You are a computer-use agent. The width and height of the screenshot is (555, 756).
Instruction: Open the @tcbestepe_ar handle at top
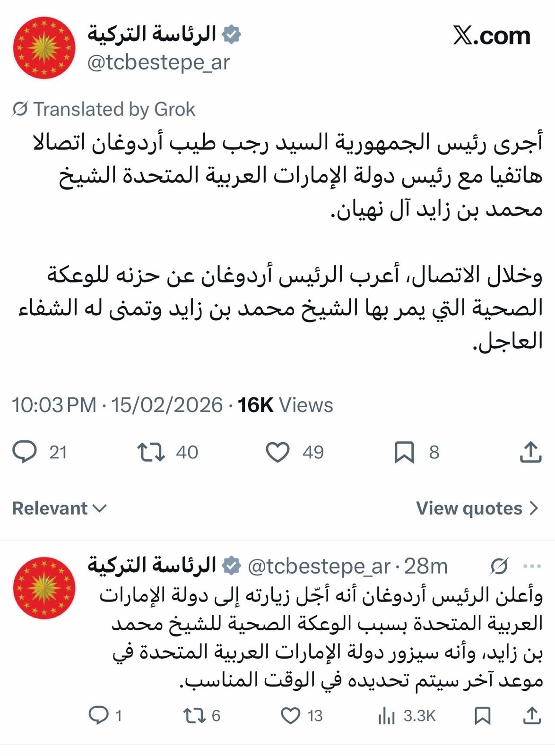tap(158, 62)
